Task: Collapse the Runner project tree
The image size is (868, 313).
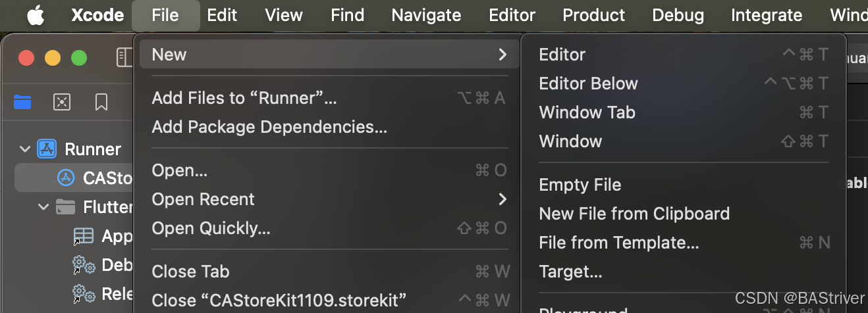Action: coord(25,149)
